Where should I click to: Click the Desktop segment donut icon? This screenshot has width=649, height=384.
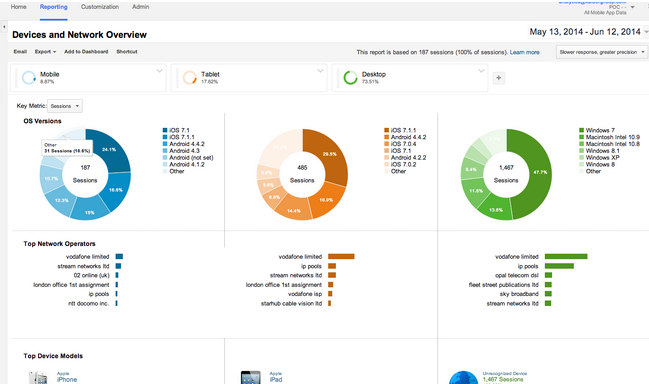350,77
